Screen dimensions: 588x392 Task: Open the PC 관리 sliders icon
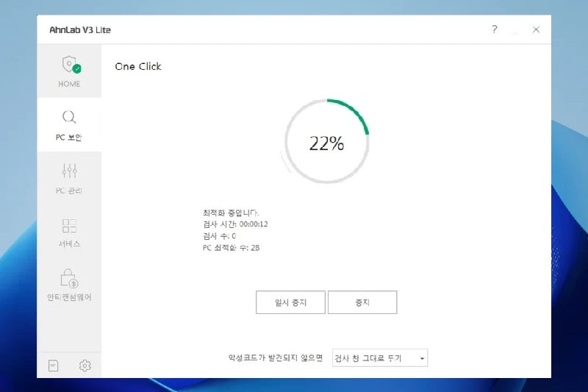point(69,171)
